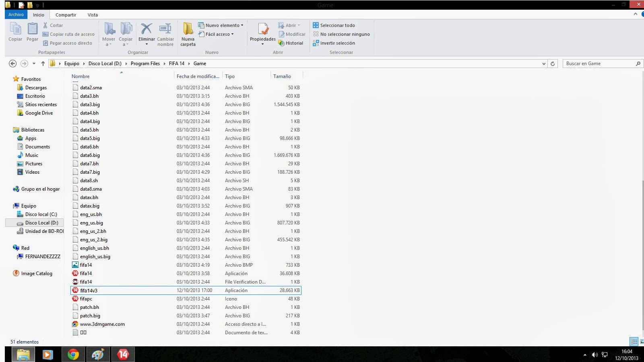The width and height of the screenshot is (644, 362).
Task: Click Disco Local (D:) breadcrumb
Action: pyautogui.click(x=105, y=64)
